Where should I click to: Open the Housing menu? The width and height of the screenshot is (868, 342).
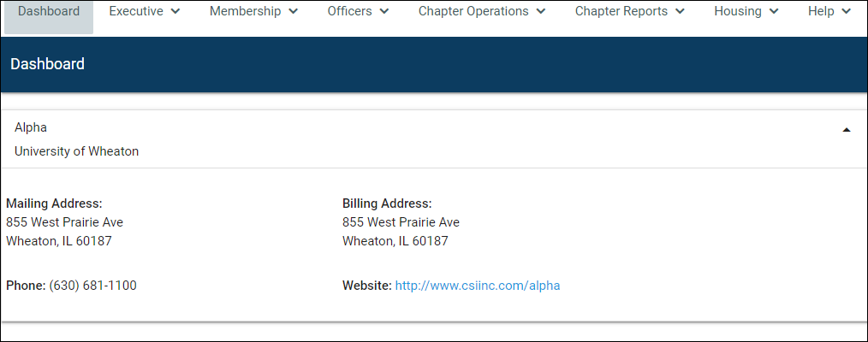pos(738,12)
